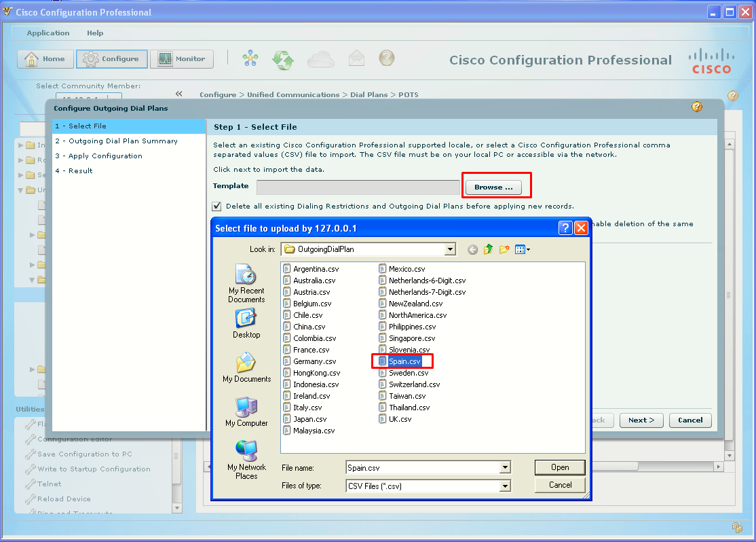Select step 1 - Select File

coord(129,126)
